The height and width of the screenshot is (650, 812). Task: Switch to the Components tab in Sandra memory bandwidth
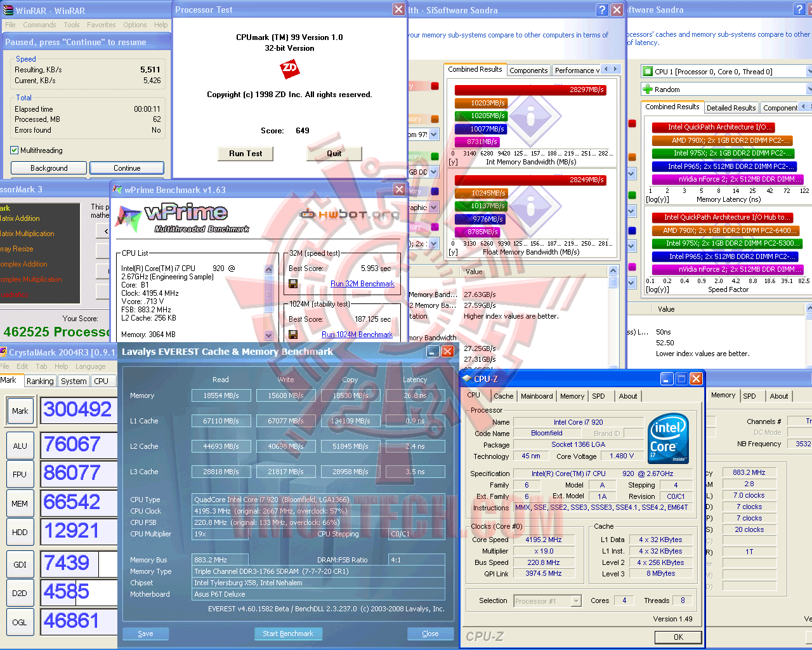(x=528, y=70)
